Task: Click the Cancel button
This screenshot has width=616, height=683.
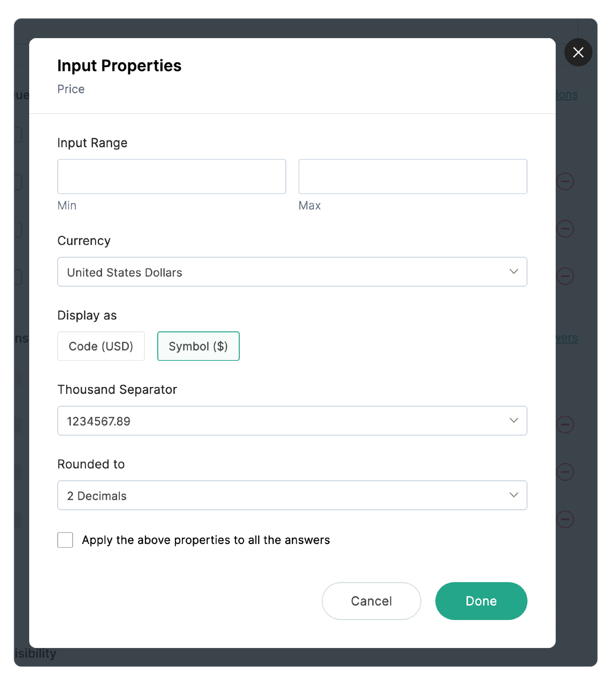Action: coord(371,601)
